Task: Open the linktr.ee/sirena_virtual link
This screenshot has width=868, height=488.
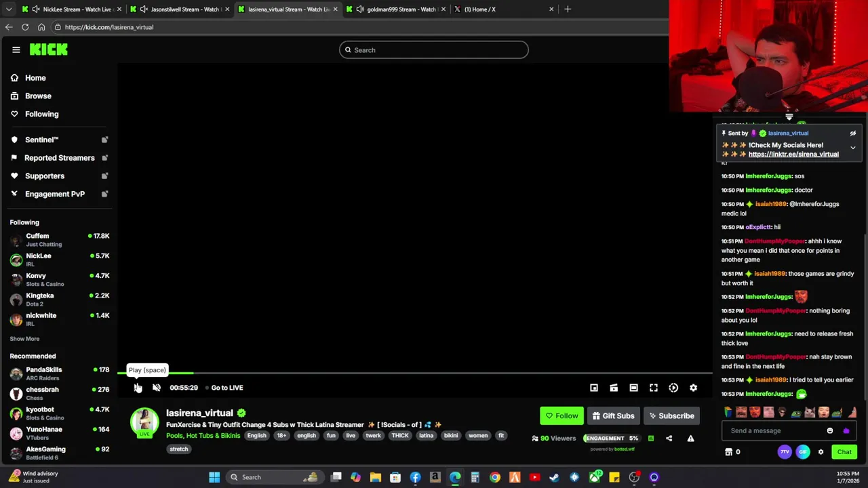Action: click(793, 155)
